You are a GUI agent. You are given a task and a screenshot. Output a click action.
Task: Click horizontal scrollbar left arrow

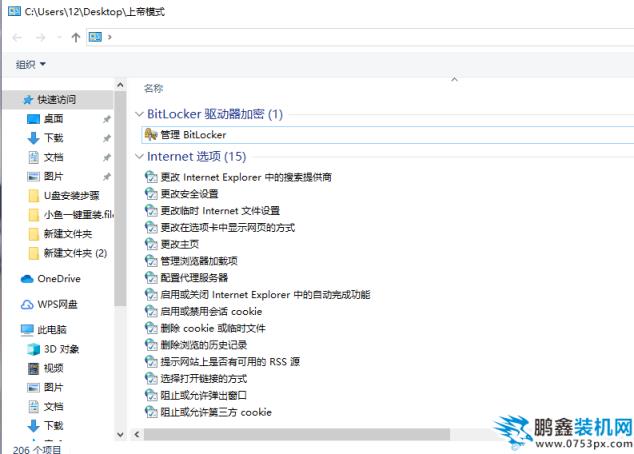(x=137, y=435)
